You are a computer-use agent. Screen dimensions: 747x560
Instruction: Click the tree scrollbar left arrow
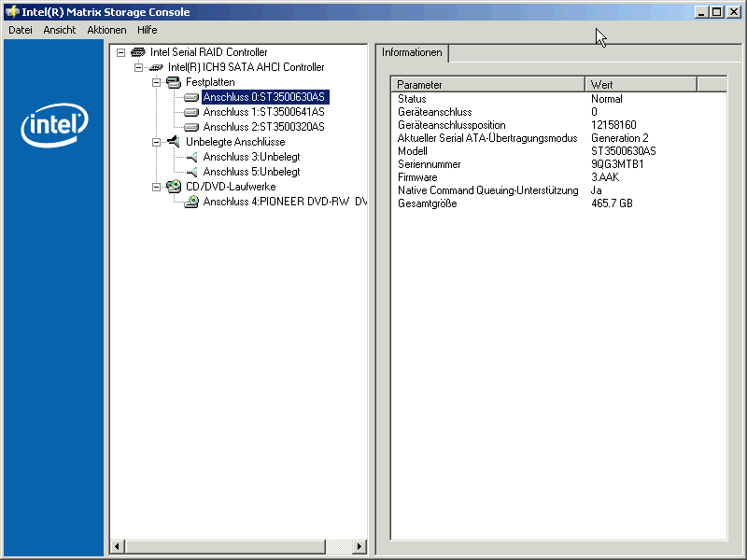click(x=118, y=546)
